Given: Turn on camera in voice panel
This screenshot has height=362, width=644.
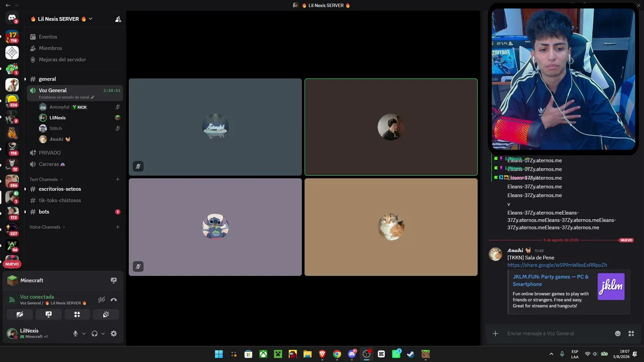Looking at the screenshot, I should [x=20, y=314].
